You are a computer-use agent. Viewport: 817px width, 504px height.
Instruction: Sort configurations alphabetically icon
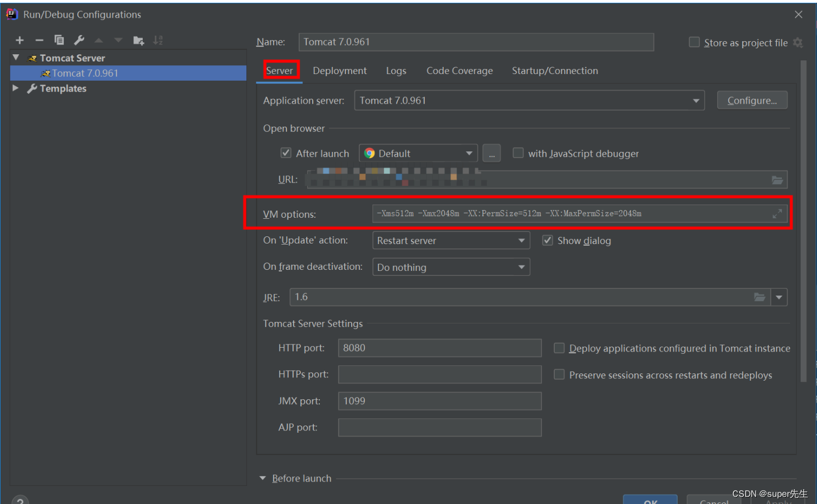click(158, 40)
